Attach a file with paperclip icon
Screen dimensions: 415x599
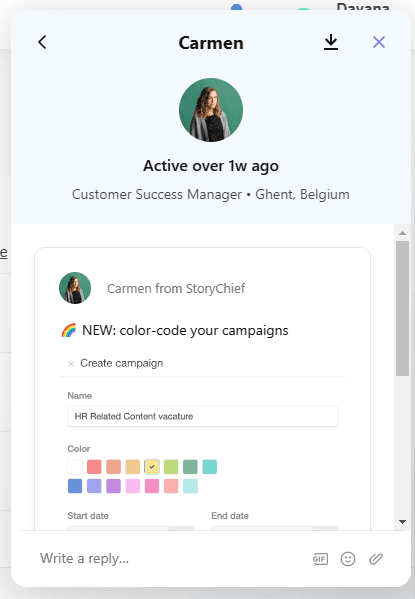coord(376,559)
